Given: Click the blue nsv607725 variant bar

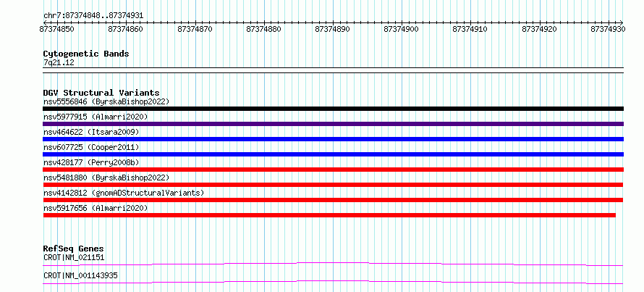Looking at the screenshot, I should point(333,154).
